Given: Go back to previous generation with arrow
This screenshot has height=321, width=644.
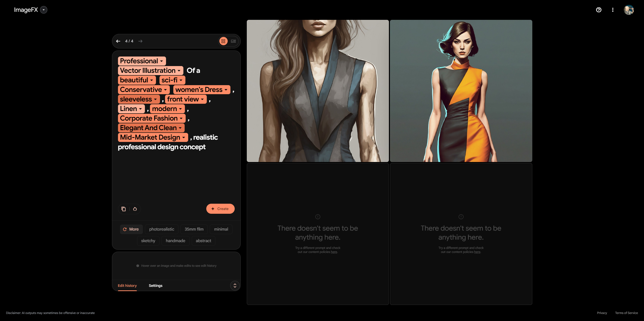Looking at the screenshot, I should pos(118,41).
